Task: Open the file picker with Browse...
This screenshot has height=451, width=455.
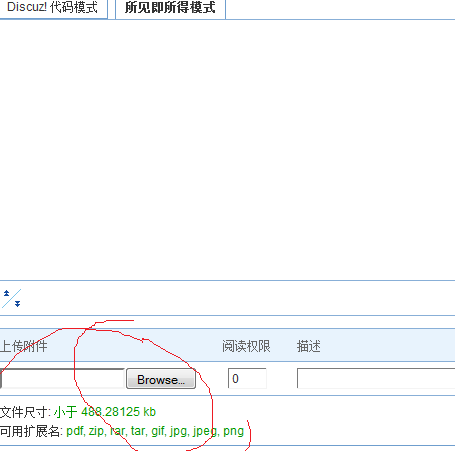Action: click(161, 379)
